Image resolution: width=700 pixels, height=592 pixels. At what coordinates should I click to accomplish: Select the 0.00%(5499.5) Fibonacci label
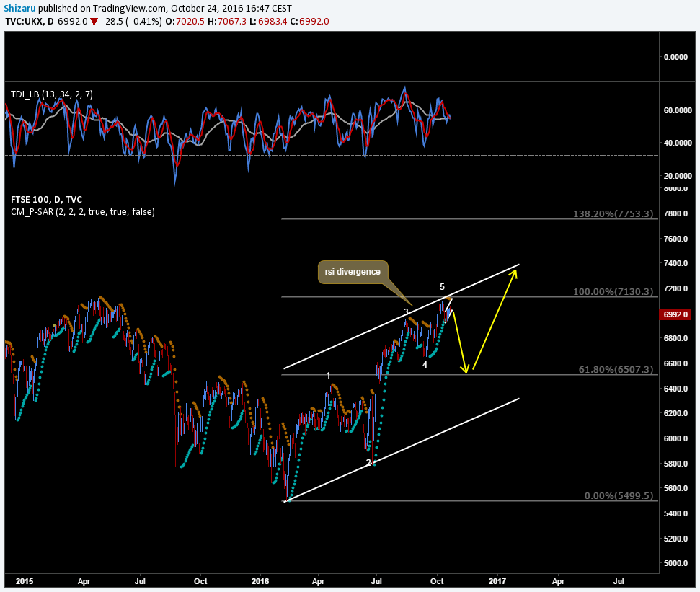(x=619, y=495)
